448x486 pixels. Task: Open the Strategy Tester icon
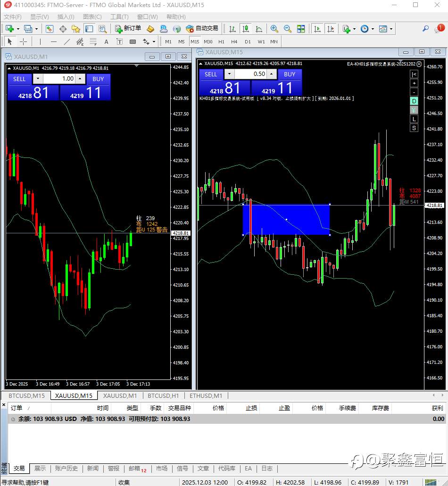pyautogui.click(x=102, y=29)
